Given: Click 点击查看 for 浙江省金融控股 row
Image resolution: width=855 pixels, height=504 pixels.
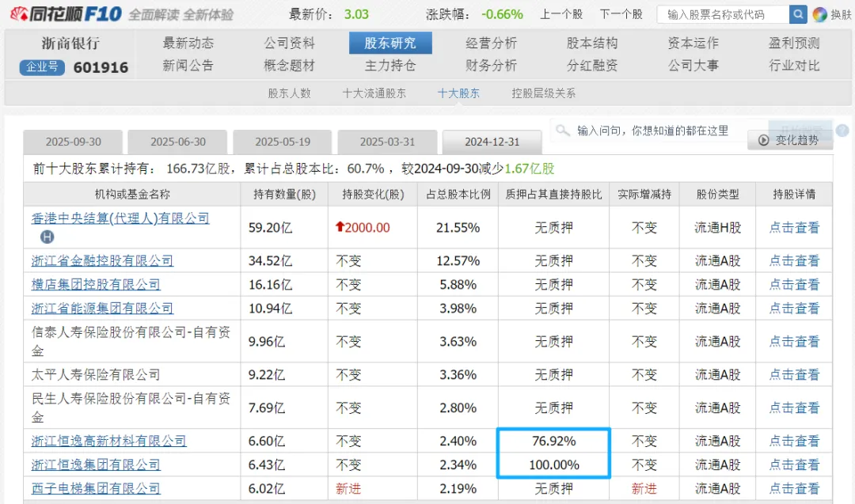Looking at the screenshot, I should pyautogui.click(x=794, y=261).
